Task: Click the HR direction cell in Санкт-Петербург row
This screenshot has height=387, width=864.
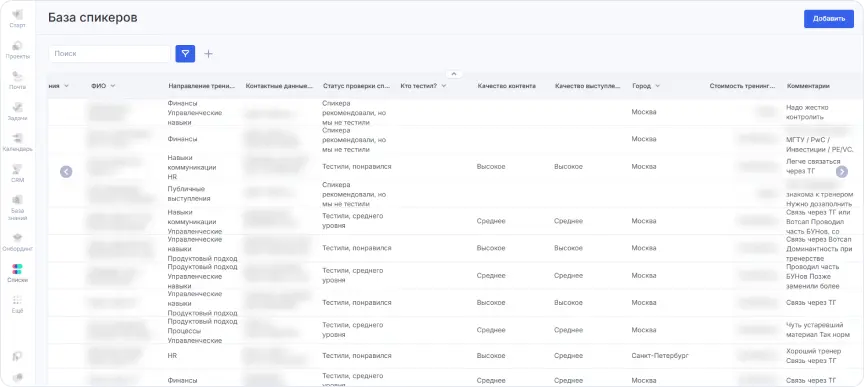Action: (x=172, y=356)
